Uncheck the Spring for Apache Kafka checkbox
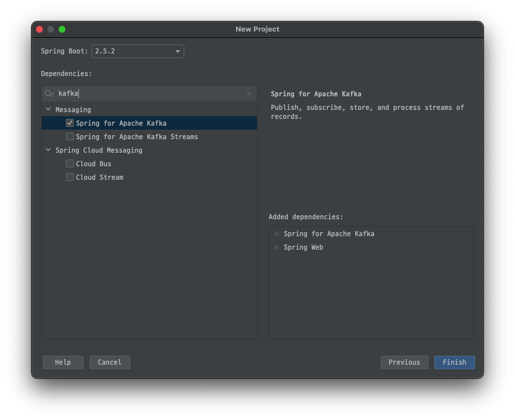 point(70,123)
